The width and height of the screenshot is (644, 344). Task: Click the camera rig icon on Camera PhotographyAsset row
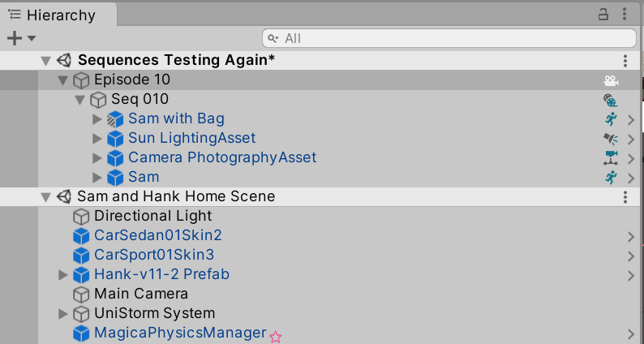pos(611,158)
